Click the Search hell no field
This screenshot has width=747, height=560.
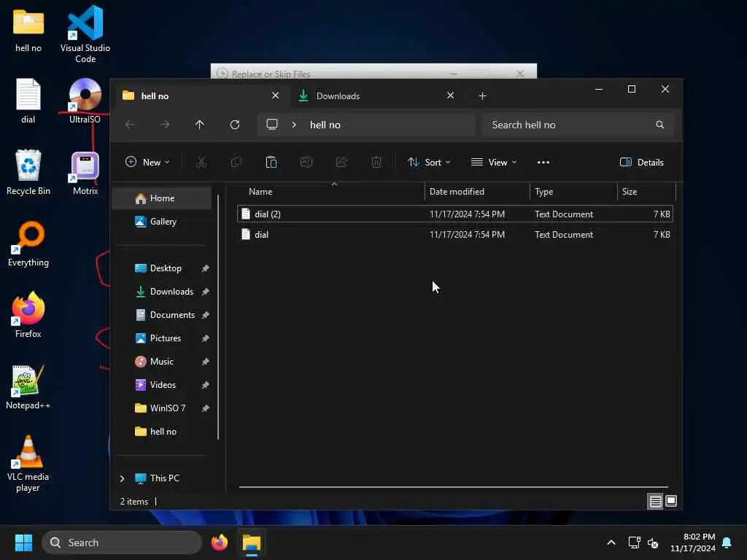click(578, 125)
